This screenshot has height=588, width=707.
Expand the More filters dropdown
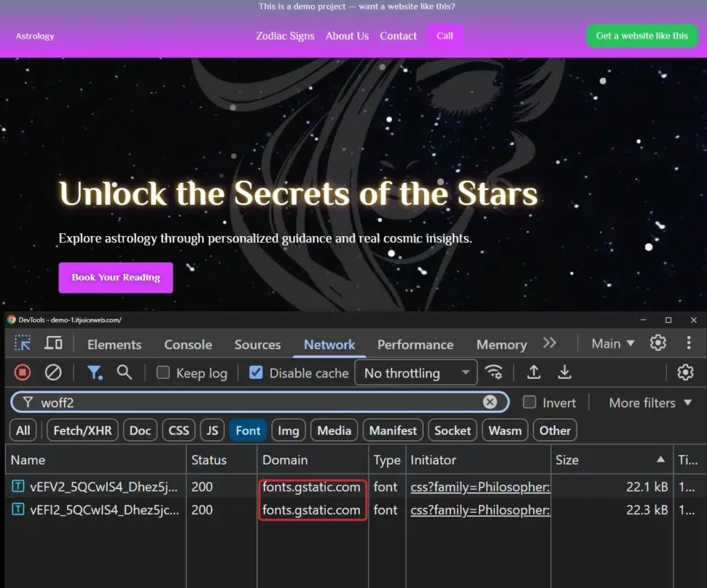650,402
